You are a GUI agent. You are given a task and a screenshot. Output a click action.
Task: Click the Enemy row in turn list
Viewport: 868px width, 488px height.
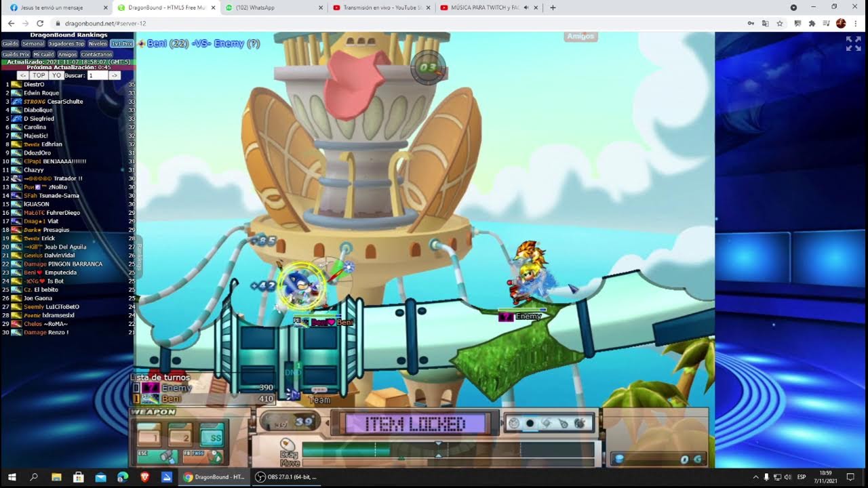203,388
